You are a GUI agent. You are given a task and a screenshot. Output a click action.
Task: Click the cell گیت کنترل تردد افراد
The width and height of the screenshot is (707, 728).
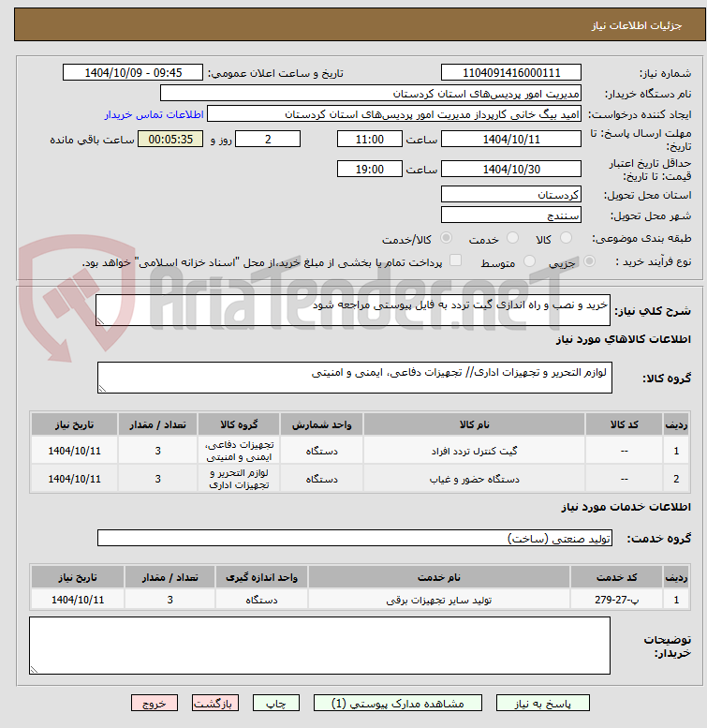click(x=474, y=451)
